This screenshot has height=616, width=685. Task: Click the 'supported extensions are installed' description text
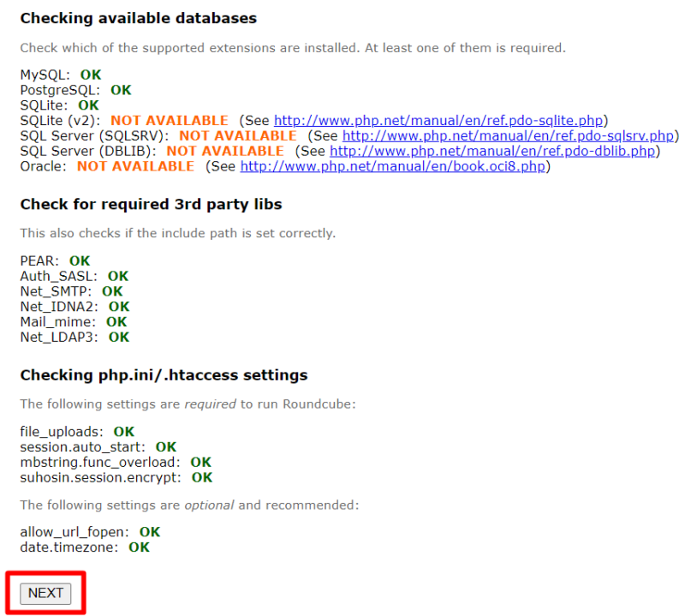coord(293,48)
